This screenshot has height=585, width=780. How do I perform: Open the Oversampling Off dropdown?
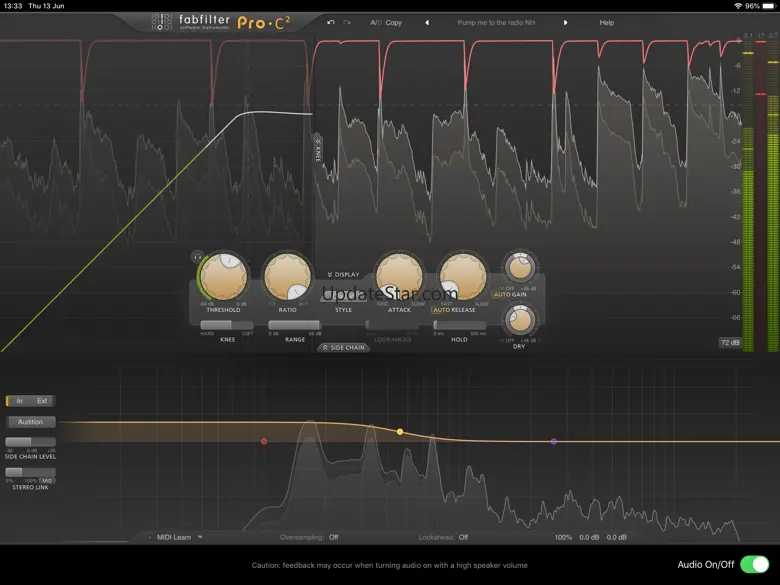(334, 537)
